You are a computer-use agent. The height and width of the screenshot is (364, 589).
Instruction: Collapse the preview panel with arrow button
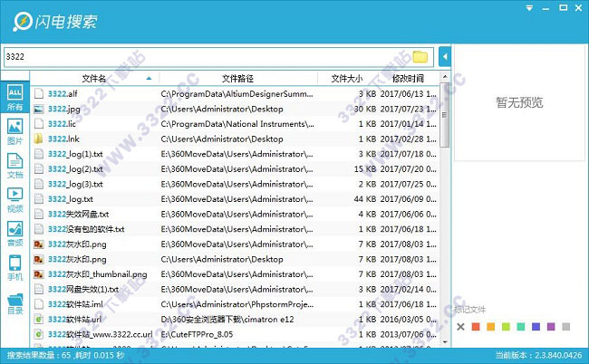(445, 57)
